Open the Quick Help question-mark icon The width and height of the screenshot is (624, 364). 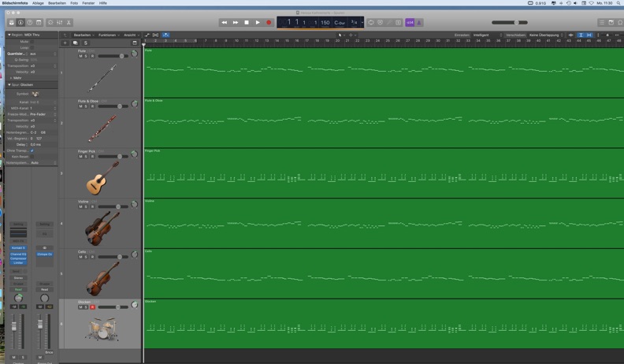coord(29,23)
